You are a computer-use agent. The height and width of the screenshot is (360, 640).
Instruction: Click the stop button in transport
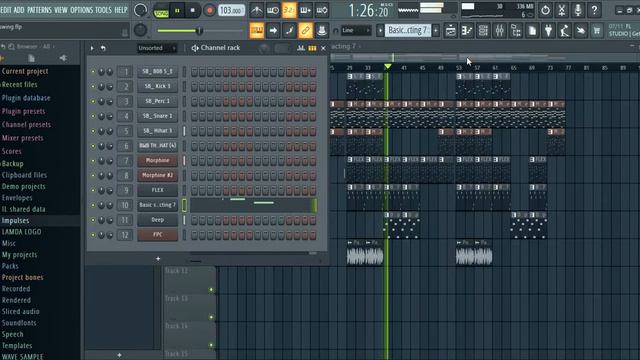click(193, 11)
